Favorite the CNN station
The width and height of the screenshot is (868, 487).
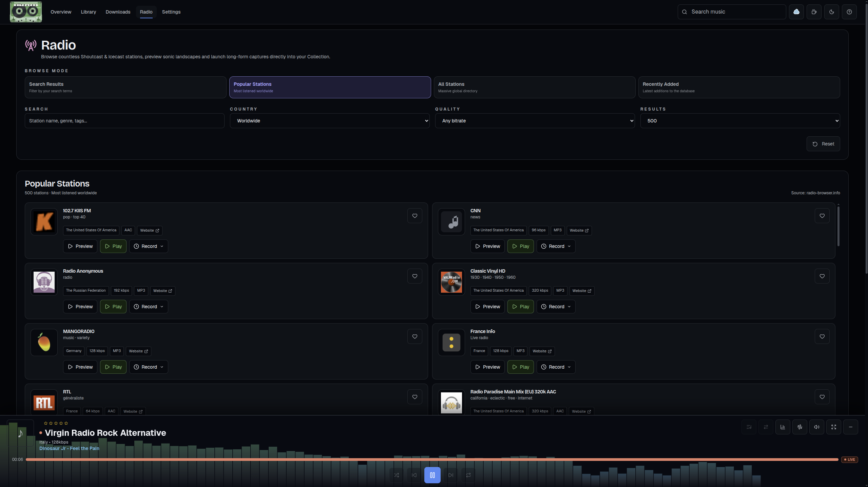pyautogui.click(x=822, y=216)
